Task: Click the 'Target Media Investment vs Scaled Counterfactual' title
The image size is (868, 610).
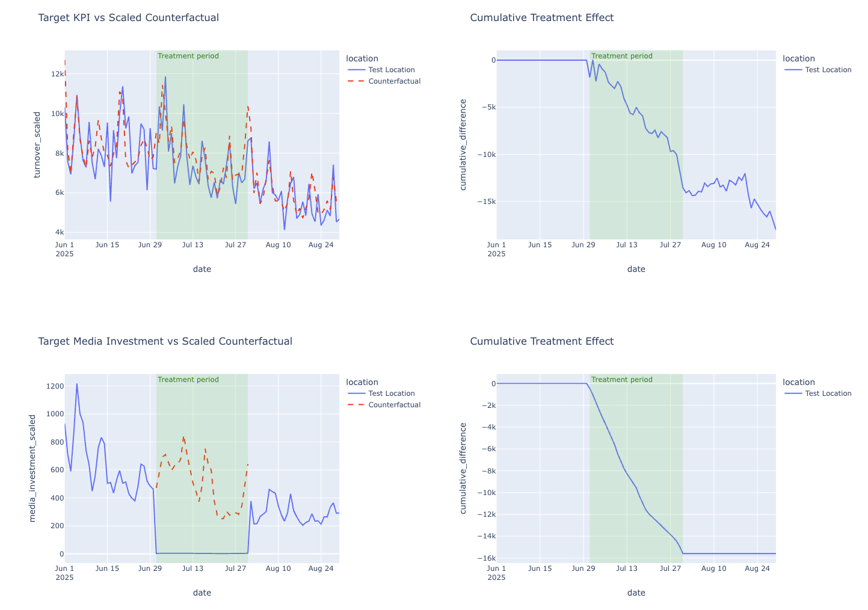Action: pos(165,341)
